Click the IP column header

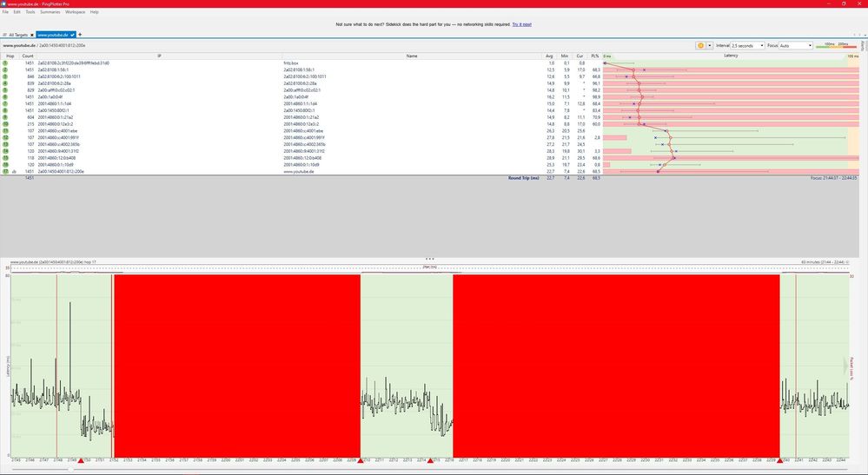tap(159, 56)
